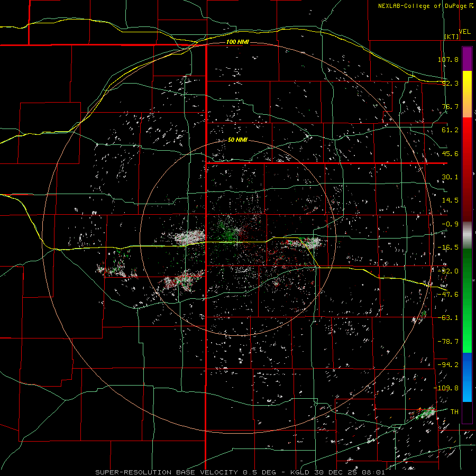The image size is (476, 476).
Task: Click the [KT] units label
Action: 452,36
